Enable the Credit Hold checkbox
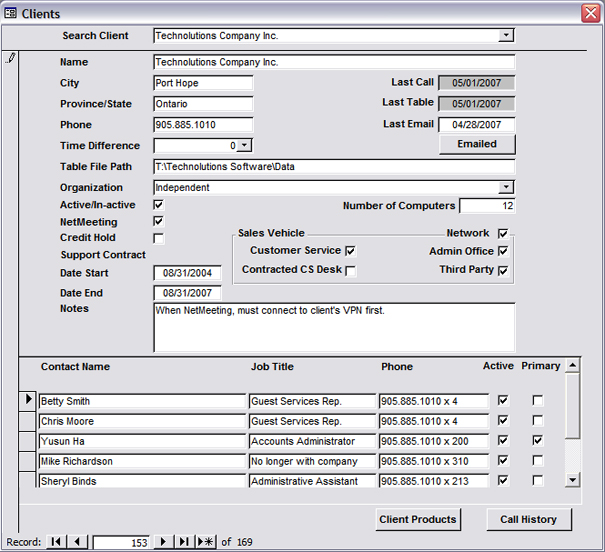 coord(159,238)
